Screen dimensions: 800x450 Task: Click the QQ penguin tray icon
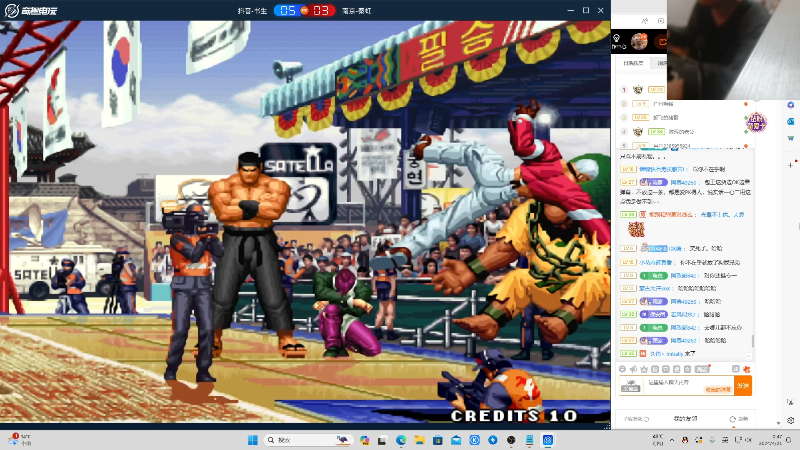685,440
